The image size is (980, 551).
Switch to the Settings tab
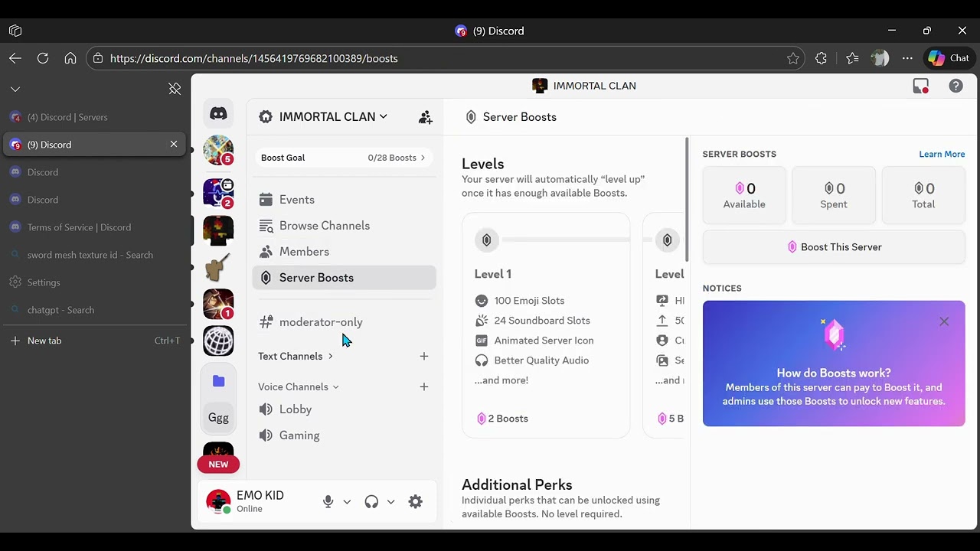pyautogui.click(x=93, y=282)
